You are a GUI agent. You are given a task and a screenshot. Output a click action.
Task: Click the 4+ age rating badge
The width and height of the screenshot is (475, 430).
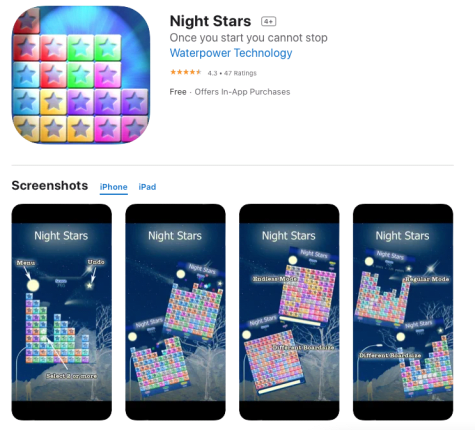(x=269, y=22)
